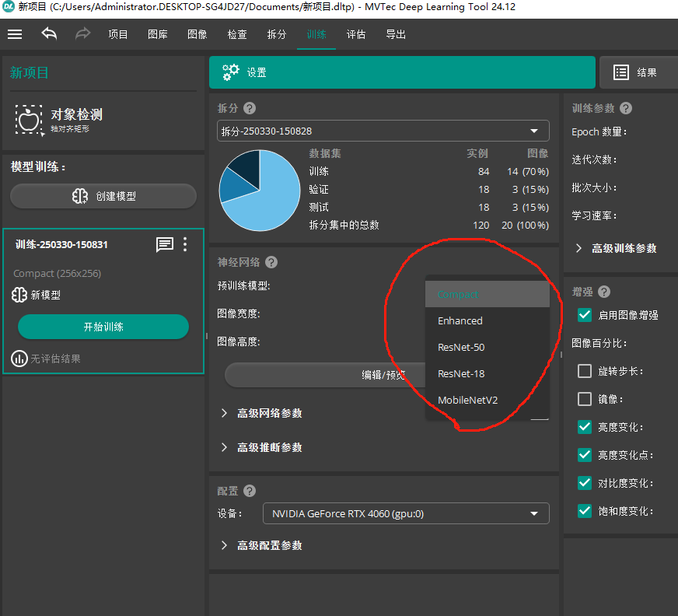Click the 训练 dataset row
This screenshot has width=678, height=616.
428,172
